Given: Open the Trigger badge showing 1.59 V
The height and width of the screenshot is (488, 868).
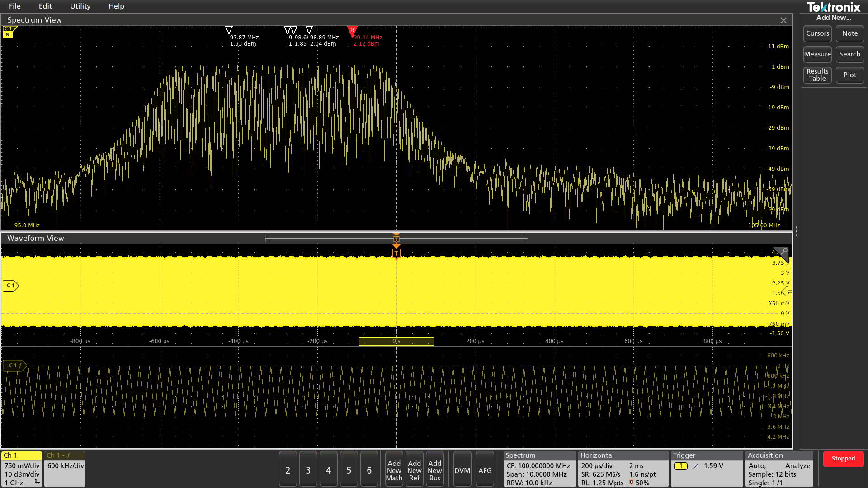Looking at the screenshot, I should coord(706,465).
